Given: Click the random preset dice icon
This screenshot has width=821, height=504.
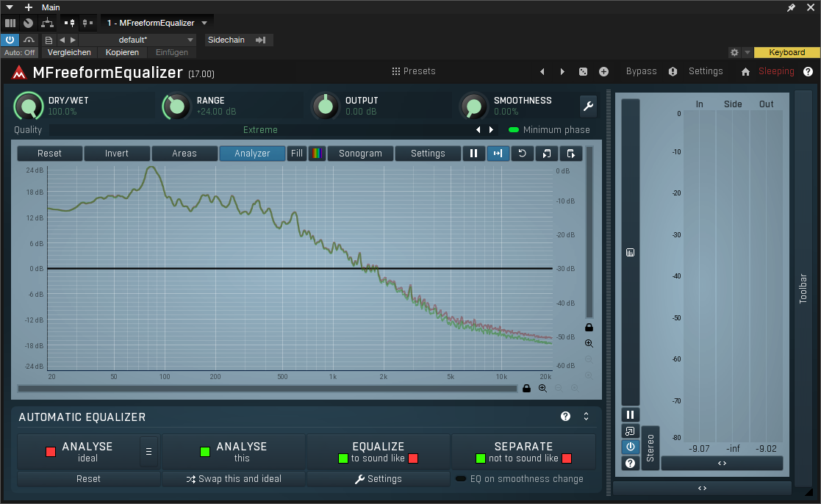Looking at the screenshot, I should click(583, 71).
